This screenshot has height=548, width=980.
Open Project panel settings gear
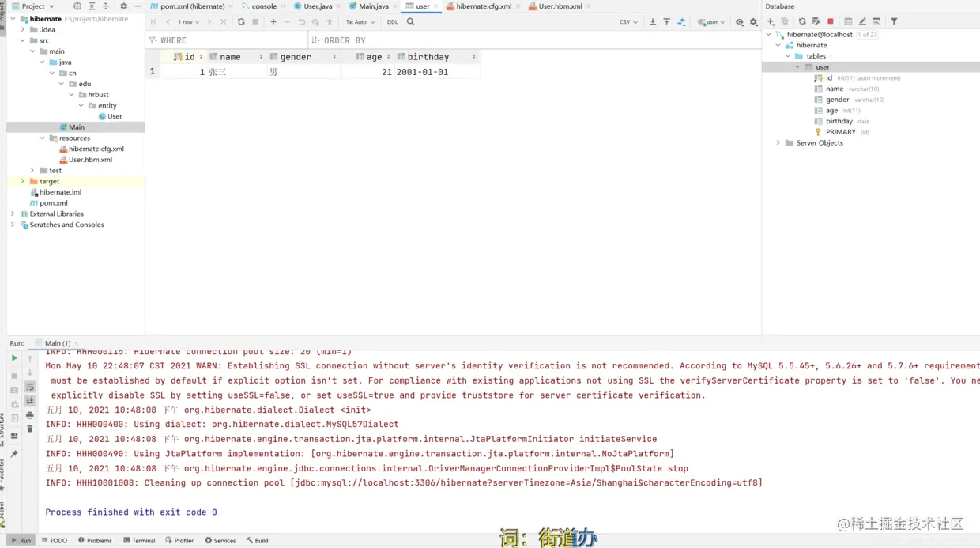(123, 6)
